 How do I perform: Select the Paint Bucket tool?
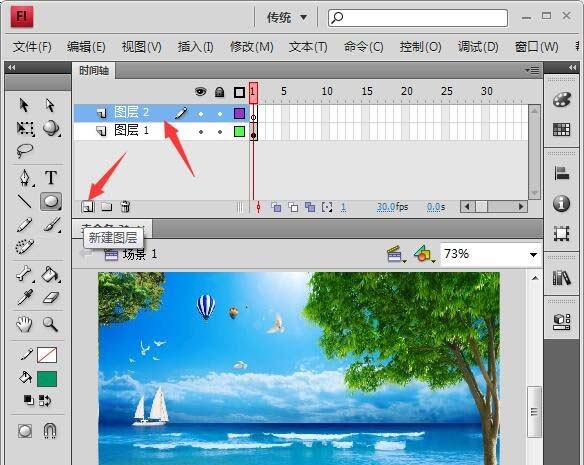pos(51,274)
